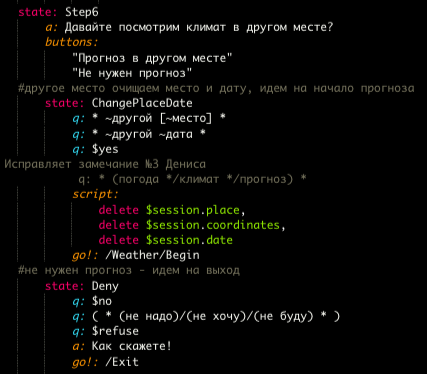Viewport: 427px width, 374px height.
Task: Click the text 'Исправляет замечание №3 Дениса'
Action: click(105, 164)
